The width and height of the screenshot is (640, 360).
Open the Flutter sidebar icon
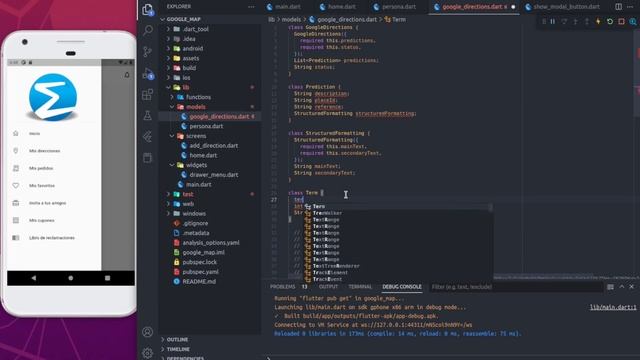[148, 137]
